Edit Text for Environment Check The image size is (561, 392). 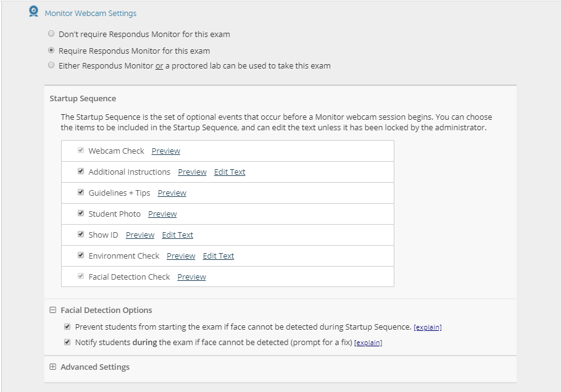click(x=218, y=256)
